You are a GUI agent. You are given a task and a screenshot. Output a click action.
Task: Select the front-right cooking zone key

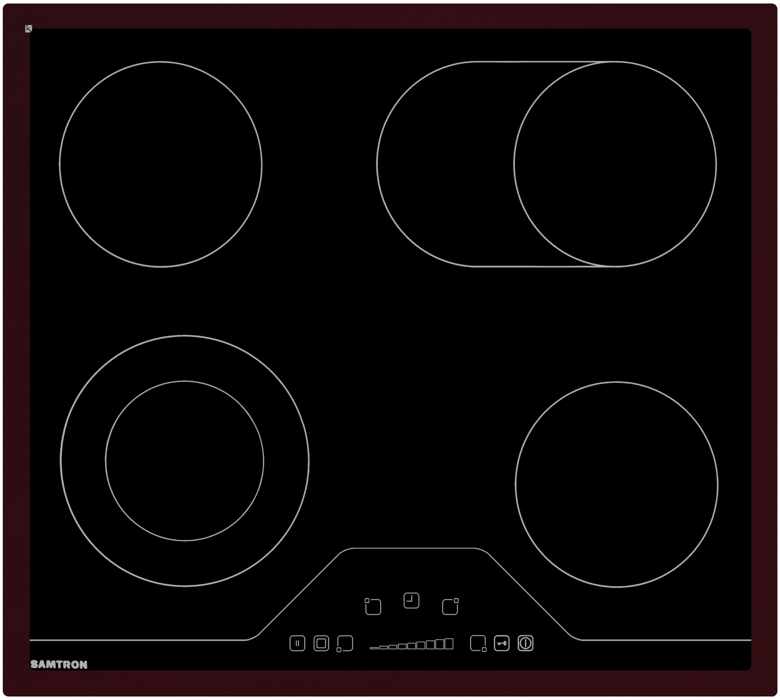click(x=479, y=643)
